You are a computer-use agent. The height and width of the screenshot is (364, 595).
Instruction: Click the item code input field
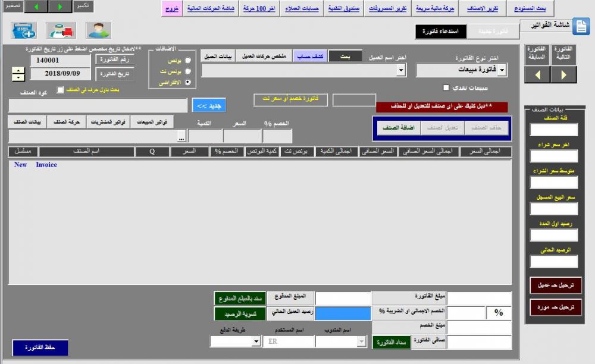[x=98, y=105]
